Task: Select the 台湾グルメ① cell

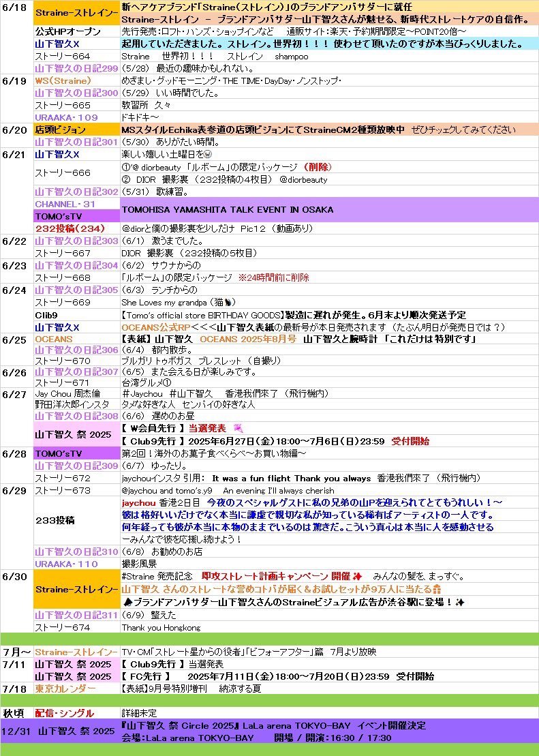Action: pos(329,383)
